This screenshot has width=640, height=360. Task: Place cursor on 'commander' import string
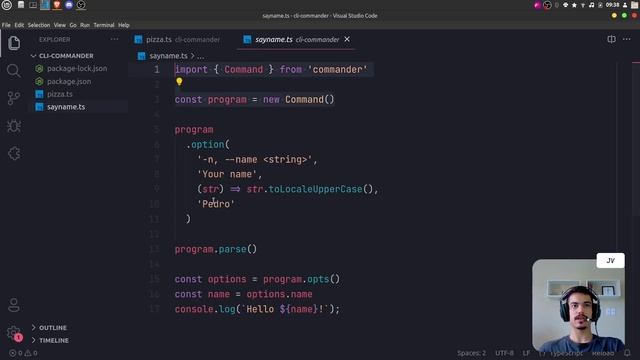pos(337,69)
